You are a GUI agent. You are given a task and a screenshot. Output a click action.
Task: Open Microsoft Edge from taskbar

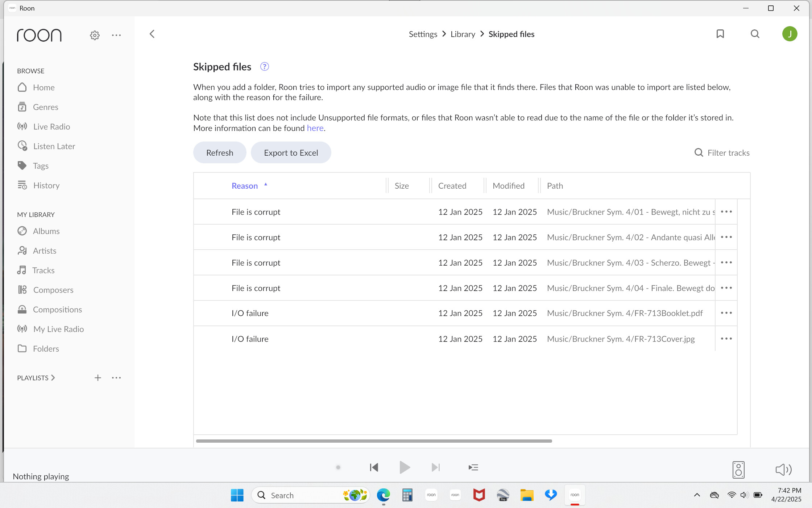point(383,495)
